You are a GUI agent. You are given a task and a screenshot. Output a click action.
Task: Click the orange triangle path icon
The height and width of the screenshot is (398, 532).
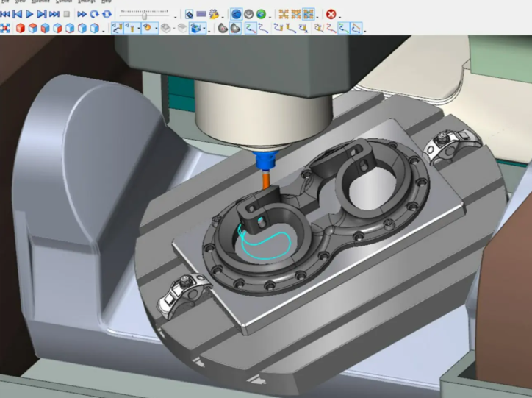[x=356, y=28]
